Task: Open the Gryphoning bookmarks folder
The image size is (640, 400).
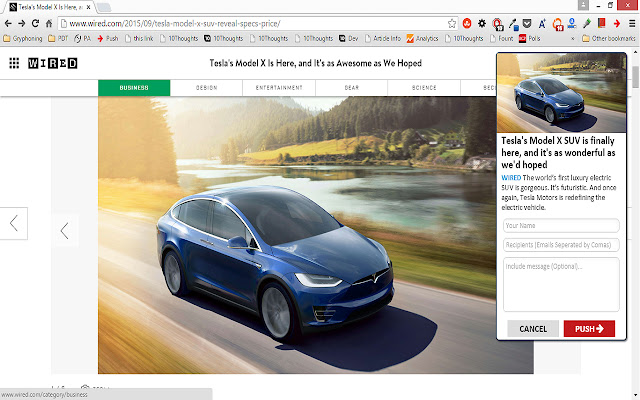Action: (23, 38)
